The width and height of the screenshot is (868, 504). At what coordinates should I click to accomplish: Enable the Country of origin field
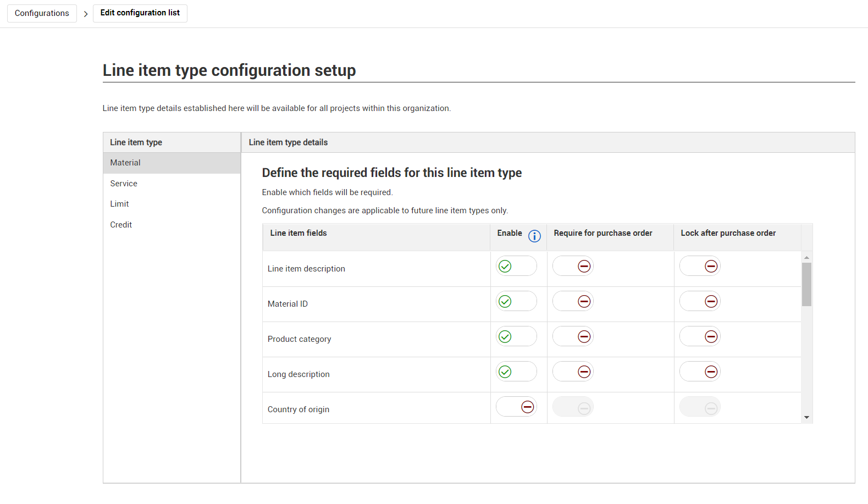pyautogui.click(x=516, y=407)
